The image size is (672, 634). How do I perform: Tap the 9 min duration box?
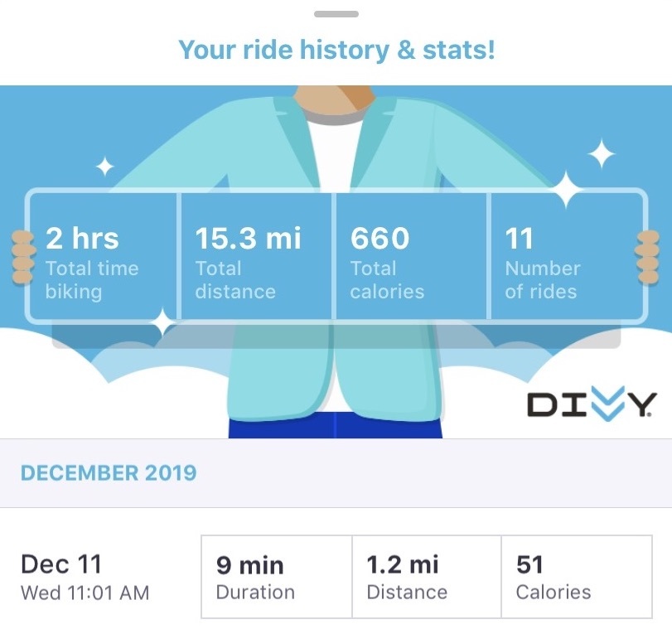[x=277, y=577]
